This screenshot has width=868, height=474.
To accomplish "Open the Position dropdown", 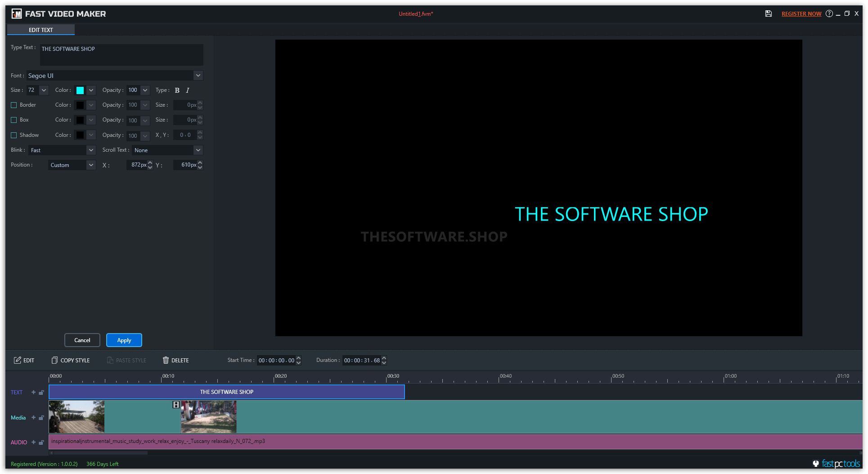I will point(91,165).
